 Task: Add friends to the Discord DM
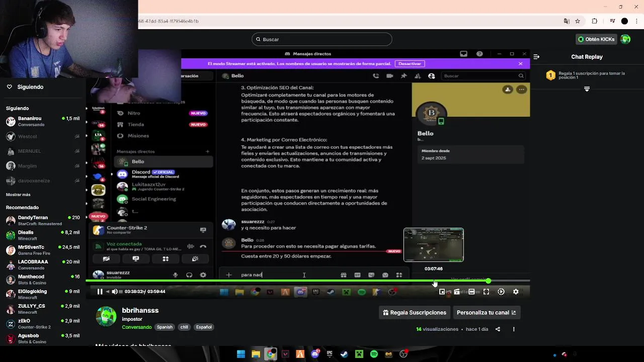pyautogui.click(x=418, y=76)
